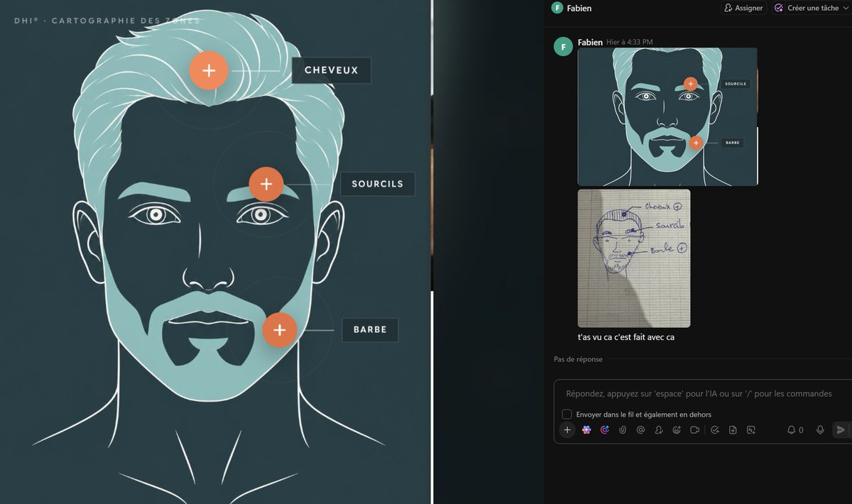
Task: Open the face map image thumbnail in Fabien's message
Action: click(x=667, y=116)
